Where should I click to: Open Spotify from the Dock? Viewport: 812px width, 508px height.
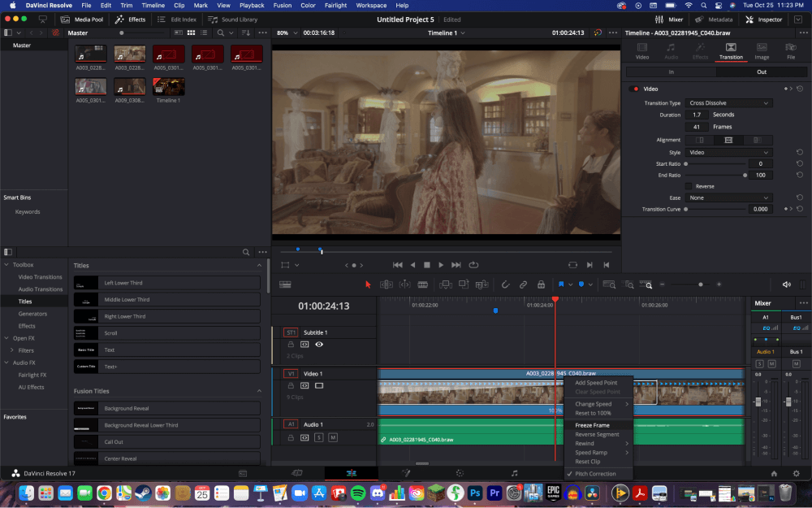358,493
